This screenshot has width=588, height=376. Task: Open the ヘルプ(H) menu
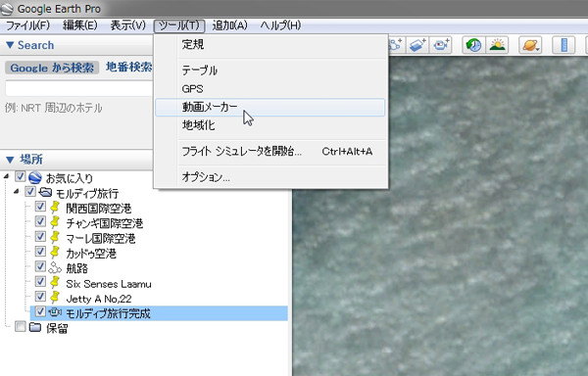pyautogui.click(x=280, y=25)
